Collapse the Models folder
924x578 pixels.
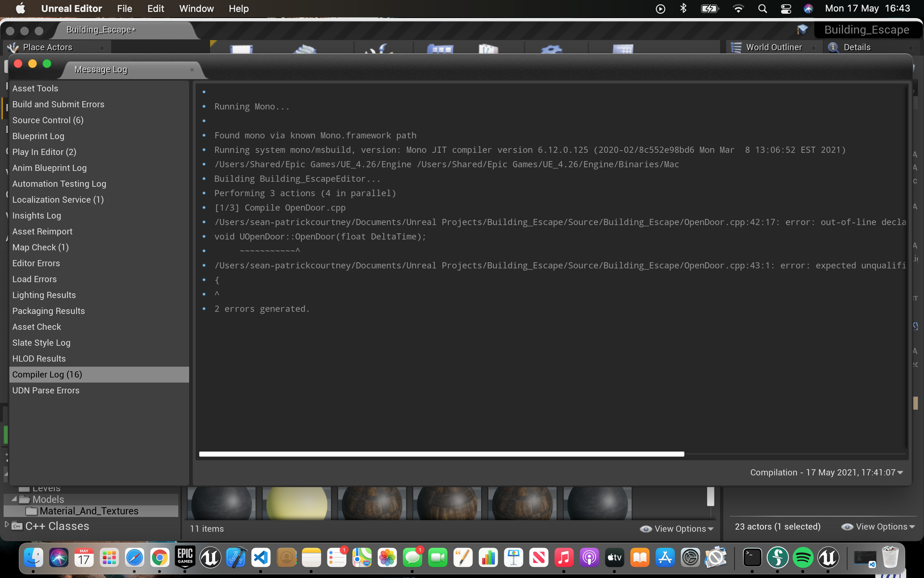[14, 499]
